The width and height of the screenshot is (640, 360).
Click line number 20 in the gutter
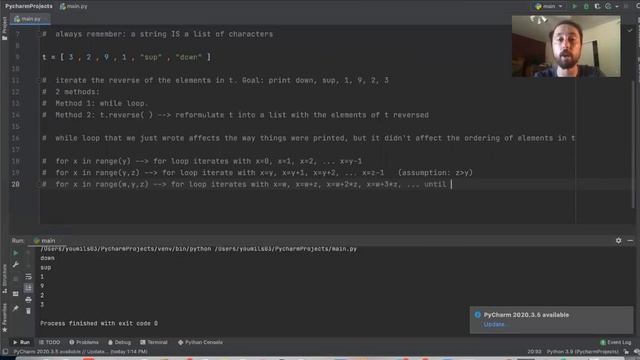(16, 184)
